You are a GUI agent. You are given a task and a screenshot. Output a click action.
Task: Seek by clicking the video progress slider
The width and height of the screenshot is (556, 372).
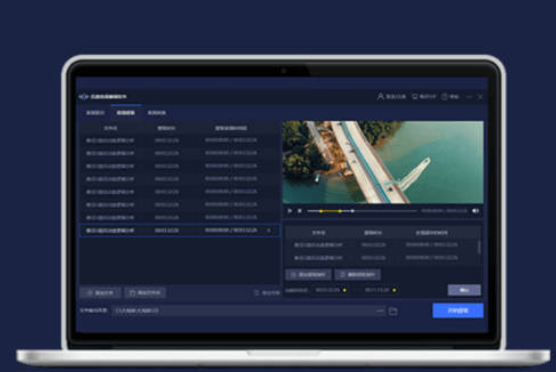[x=362, y=211]
